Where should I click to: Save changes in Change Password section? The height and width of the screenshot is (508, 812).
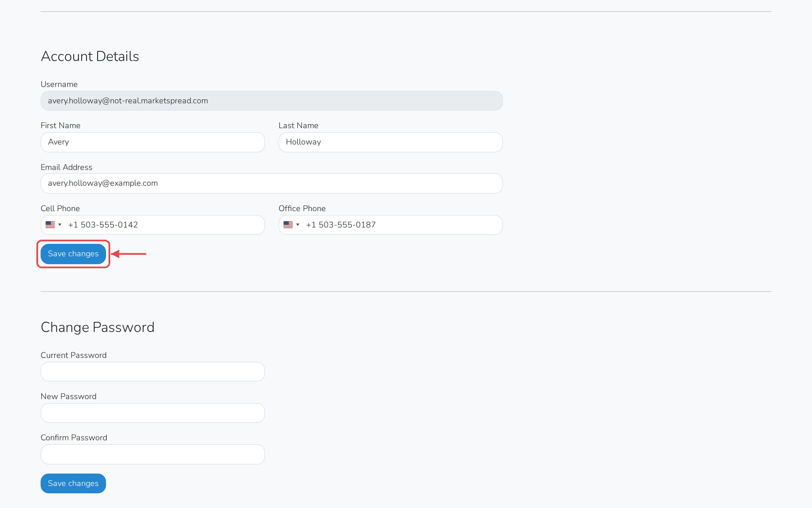click(x=73, y=483)
